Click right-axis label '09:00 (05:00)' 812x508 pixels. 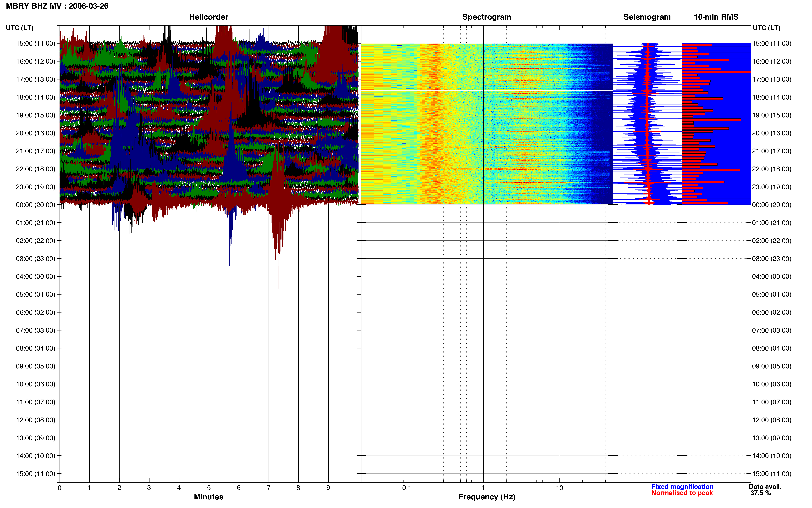772,366
